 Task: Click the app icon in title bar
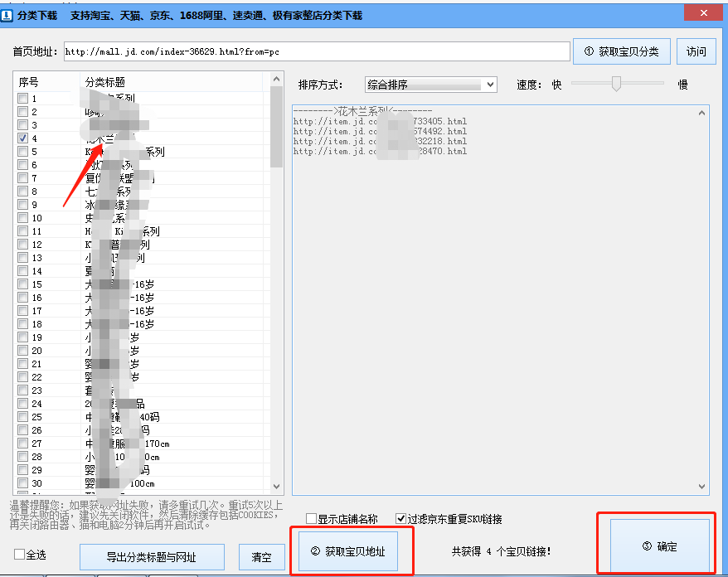tap(7, 15)
